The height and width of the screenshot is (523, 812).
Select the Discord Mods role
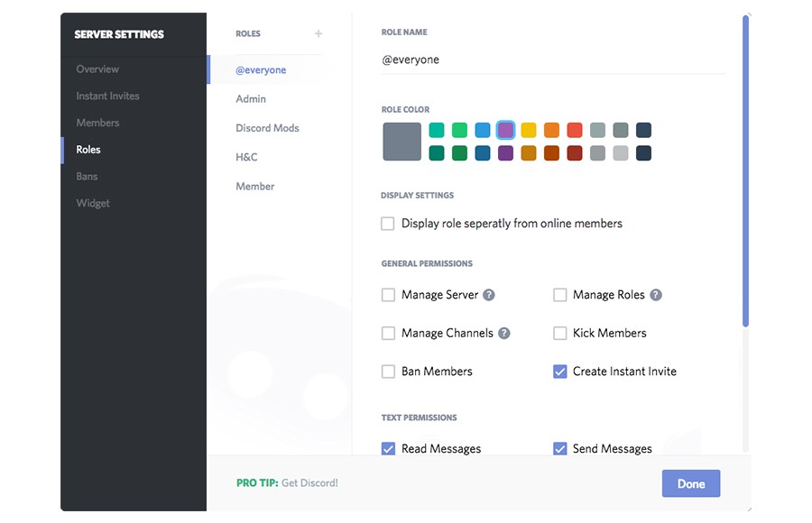tap(267, 128)
